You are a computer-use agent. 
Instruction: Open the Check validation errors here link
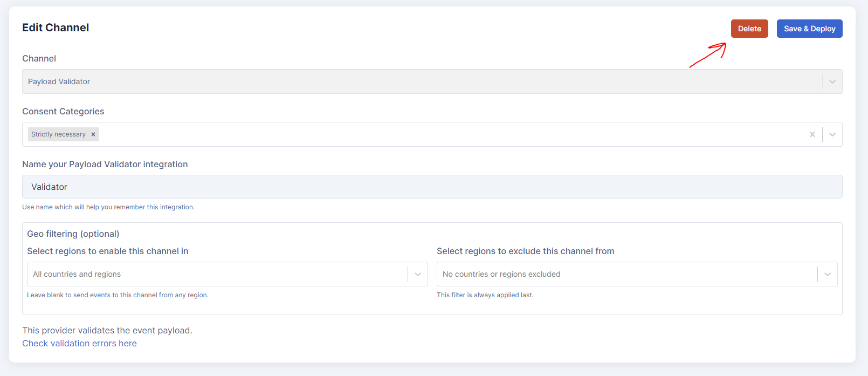click(x=79, y=343)
